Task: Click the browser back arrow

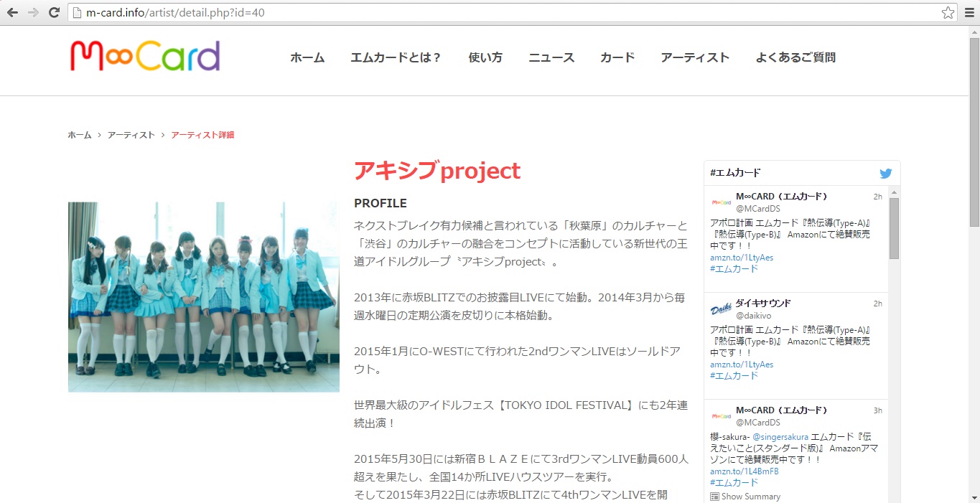Action: point(12,12)
